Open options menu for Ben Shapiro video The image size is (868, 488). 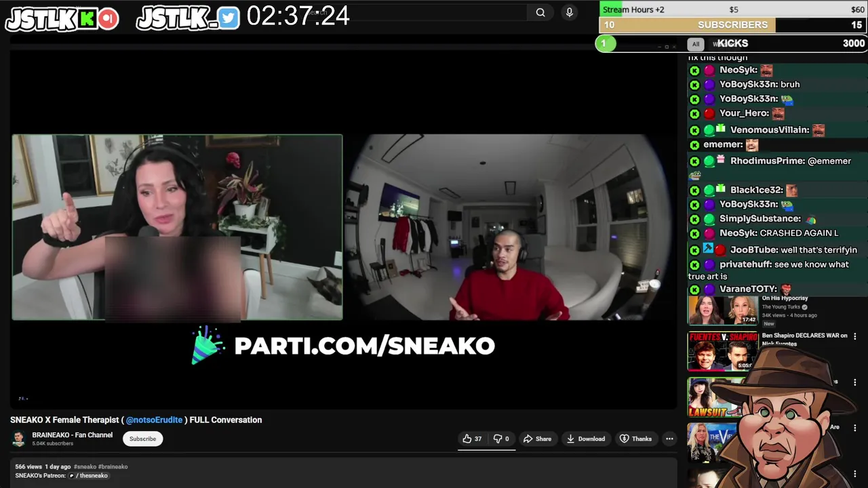click(854, 336)
